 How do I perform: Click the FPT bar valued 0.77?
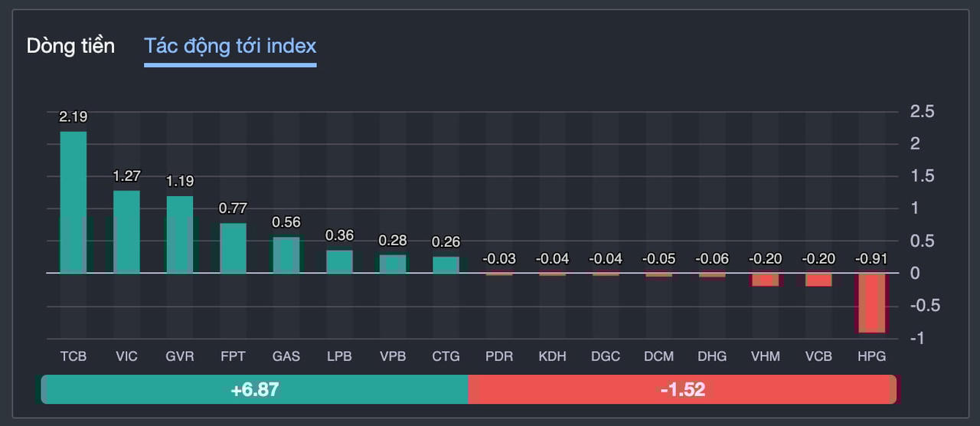233,248
